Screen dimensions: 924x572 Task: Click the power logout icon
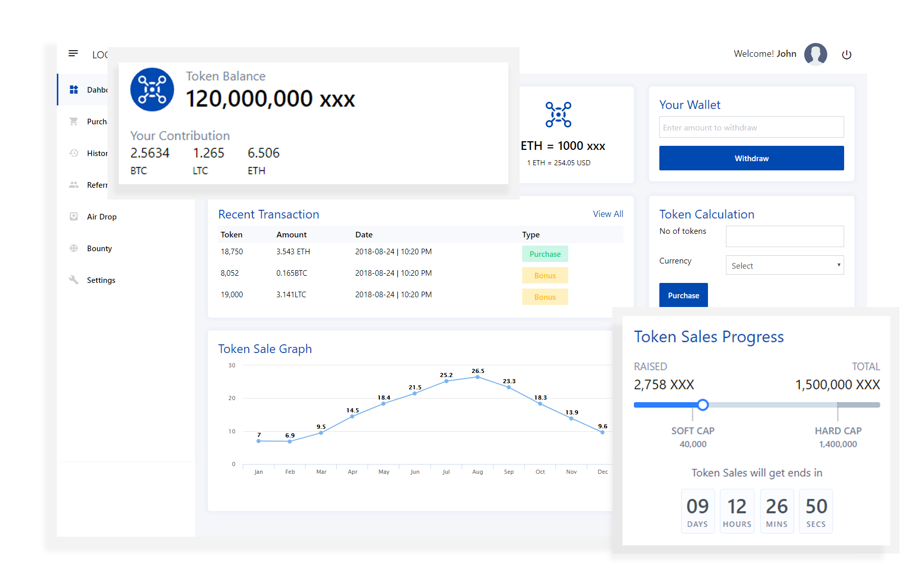click(846, 55)
